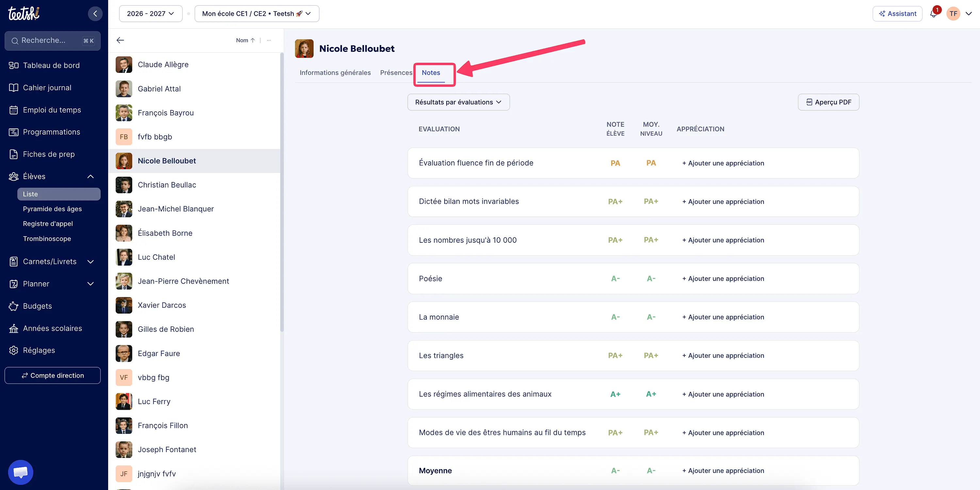Expand the Planner menu section
This screenshot has height=490, width=980.
coord(90,284)
